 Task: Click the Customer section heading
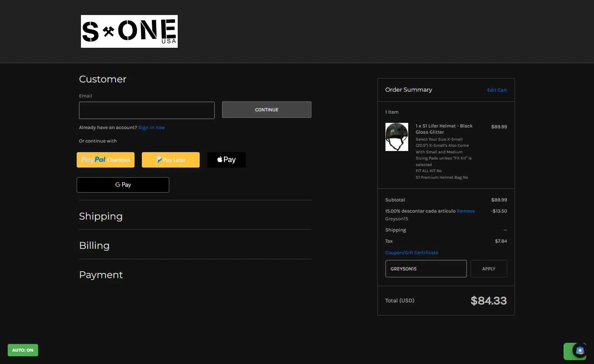click(x=103, y=79)
